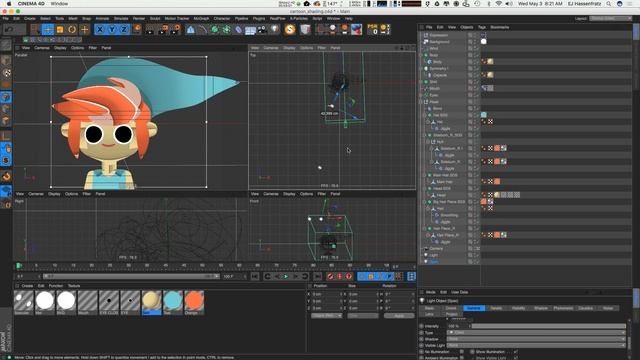
Task: Open the Texture menu in Material Manager
Action: 74,286
